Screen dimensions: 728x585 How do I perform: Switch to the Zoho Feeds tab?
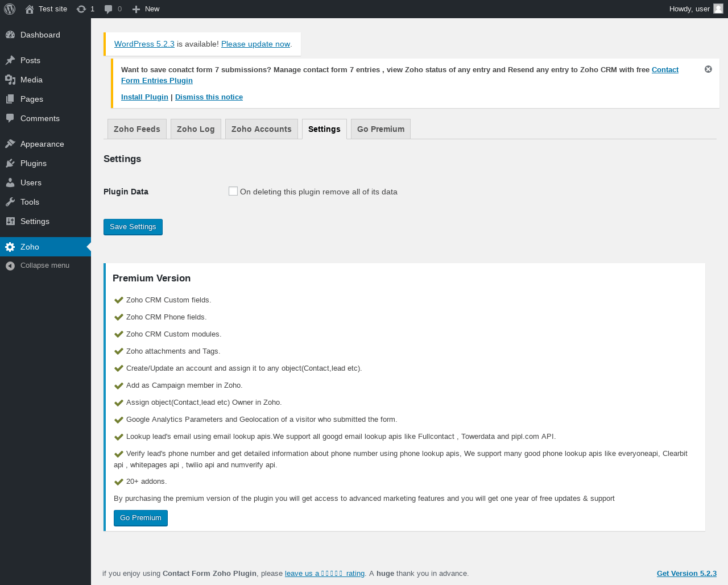[x=137, y=129]
